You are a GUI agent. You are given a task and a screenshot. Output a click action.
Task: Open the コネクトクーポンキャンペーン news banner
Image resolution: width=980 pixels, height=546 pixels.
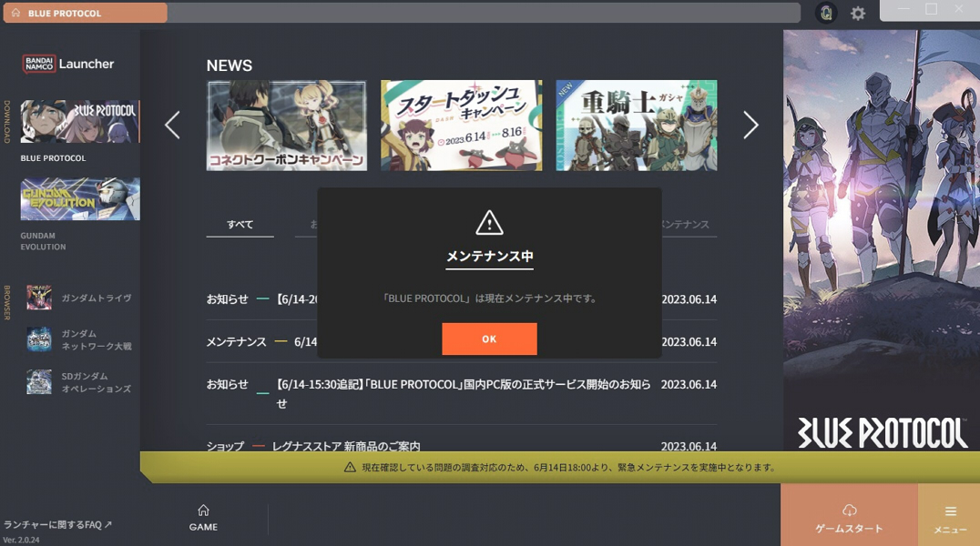click(x=287, y=125)
